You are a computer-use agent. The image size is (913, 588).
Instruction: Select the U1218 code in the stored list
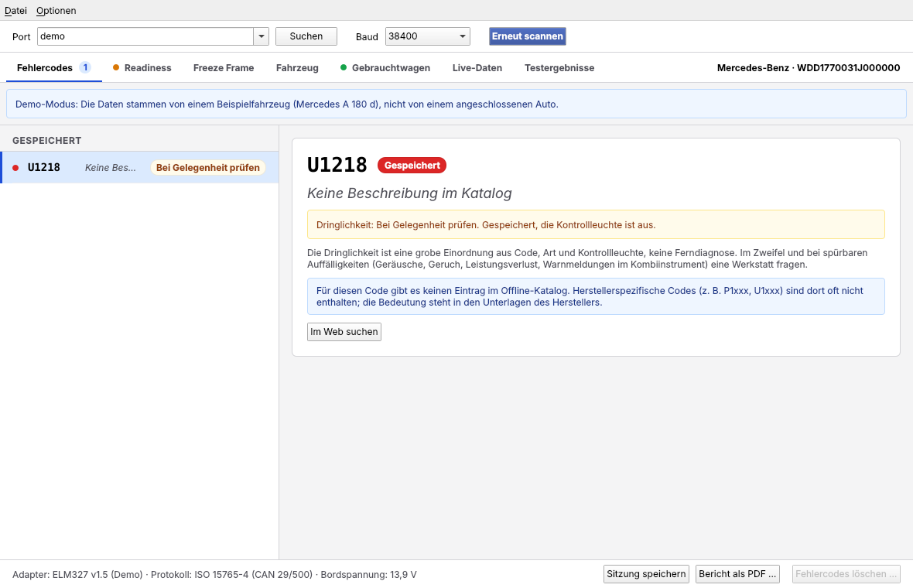coord(140,168)
